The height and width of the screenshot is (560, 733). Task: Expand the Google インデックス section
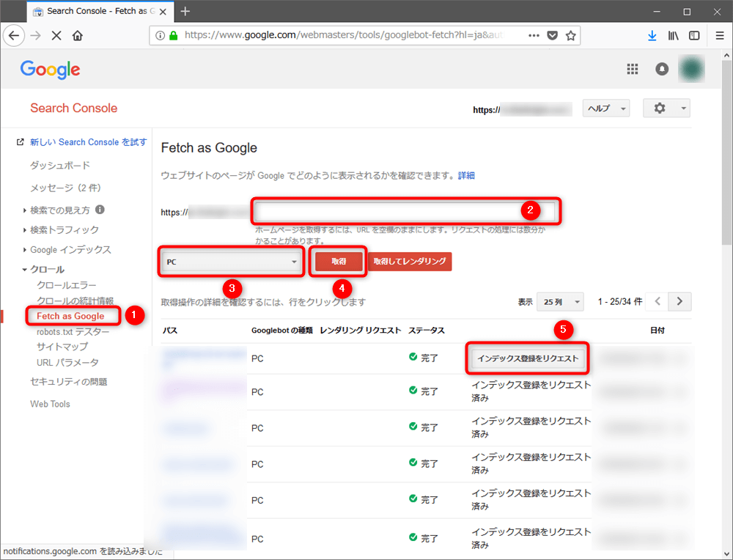tap(70, 250)
